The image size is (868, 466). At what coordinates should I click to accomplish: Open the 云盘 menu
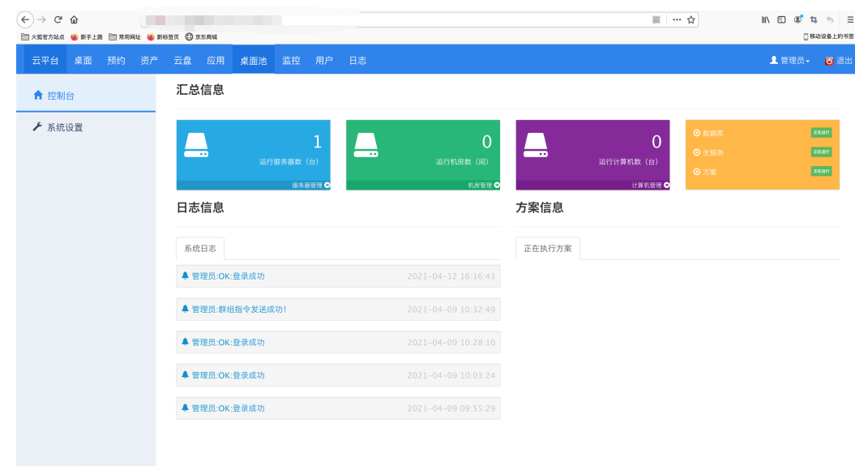tap(182, 60)
